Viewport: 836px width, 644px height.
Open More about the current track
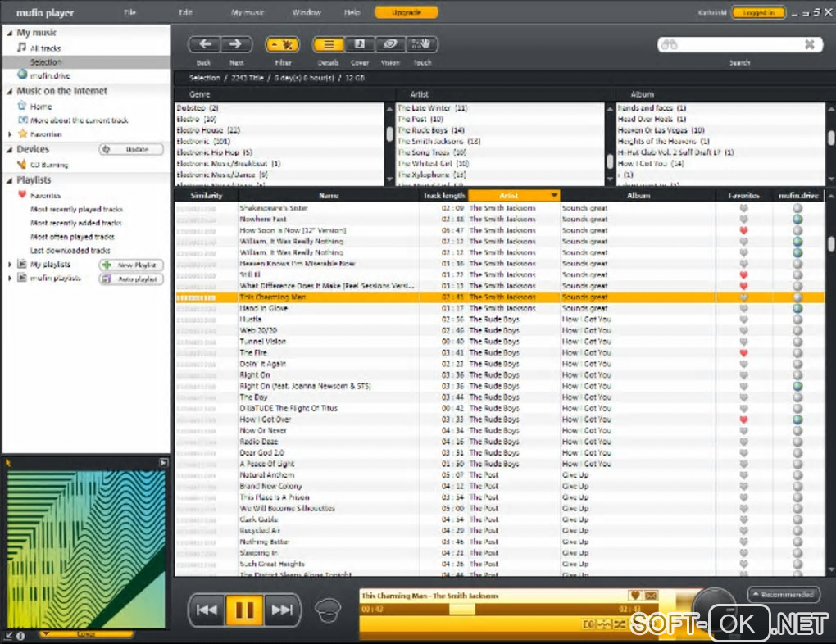(x=79, y=120)
